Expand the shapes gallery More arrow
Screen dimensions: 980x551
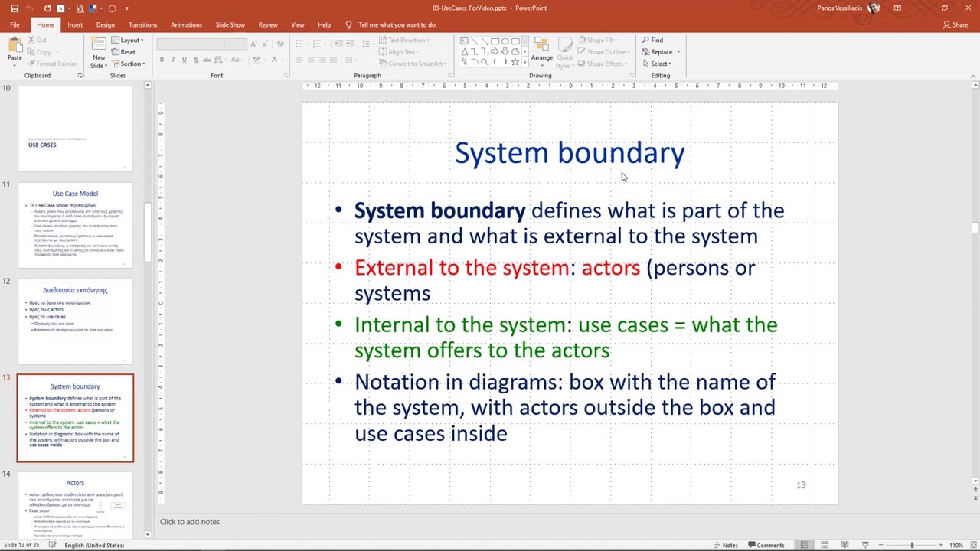point(524,61)
